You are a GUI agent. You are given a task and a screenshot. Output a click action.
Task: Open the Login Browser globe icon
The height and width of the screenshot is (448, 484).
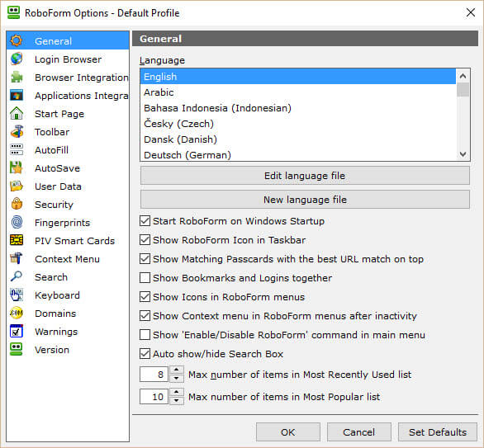(17, 59)
